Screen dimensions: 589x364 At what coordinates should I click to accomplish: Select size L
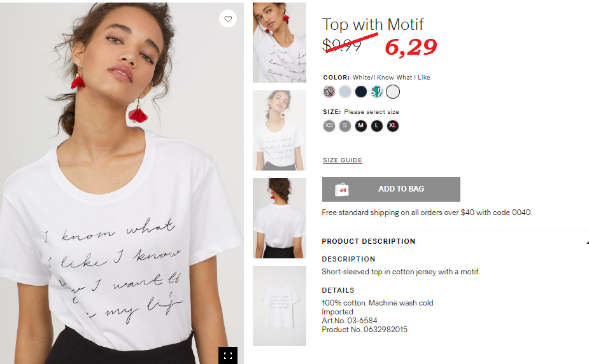coord(377,126)
